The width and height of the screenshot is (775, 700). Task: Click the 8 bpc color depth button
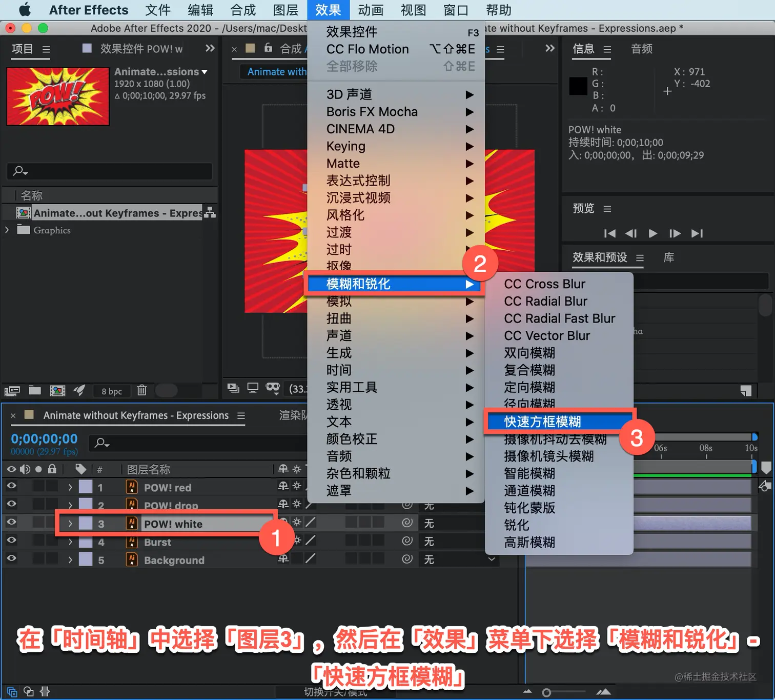(112, 391)
